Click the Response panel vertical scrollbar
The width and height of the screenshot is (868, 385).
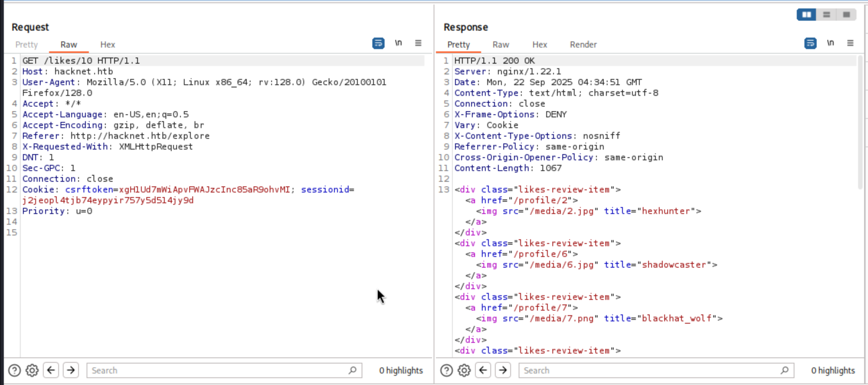coord(860,123)
